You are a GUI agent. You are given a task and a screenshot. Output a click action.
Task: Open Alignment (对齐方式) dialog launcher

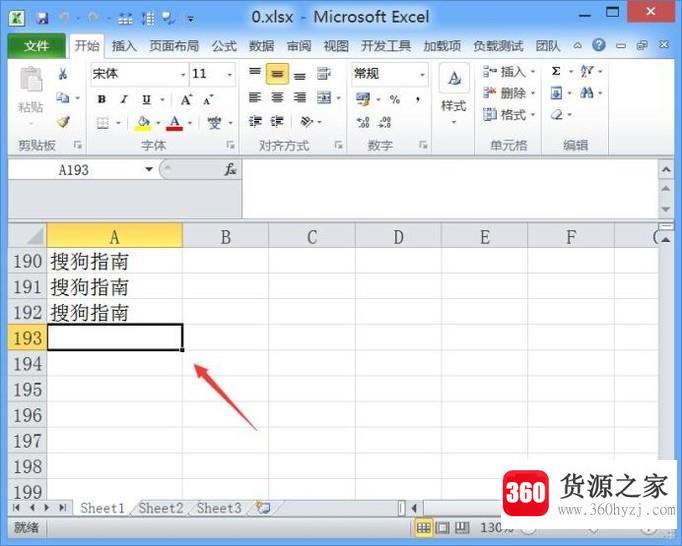point(338,145)
